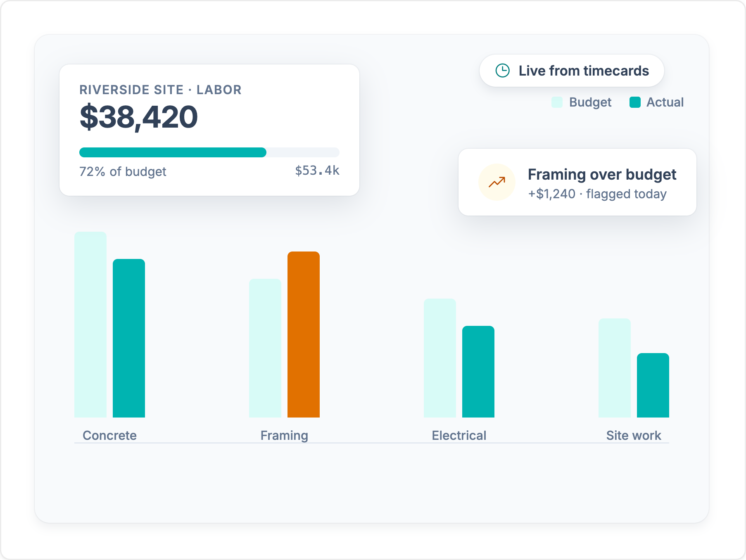Click the Budget legend label

coord(590,102)
